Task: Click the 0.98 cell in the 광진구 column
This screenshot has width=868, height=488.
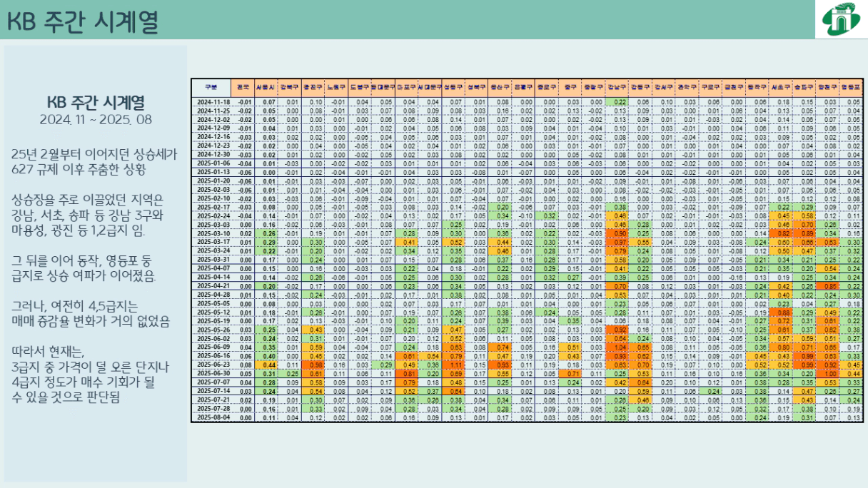Action: (x=313, y=364)
